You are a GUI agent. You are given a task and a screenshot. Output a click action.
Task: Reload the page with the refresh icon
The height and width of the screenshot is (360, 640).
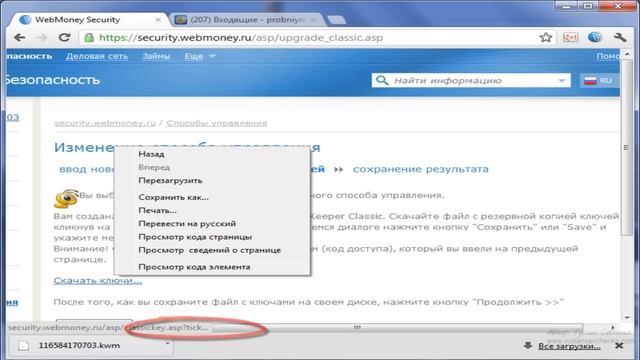pyautogui.click(x=64, y=38)
